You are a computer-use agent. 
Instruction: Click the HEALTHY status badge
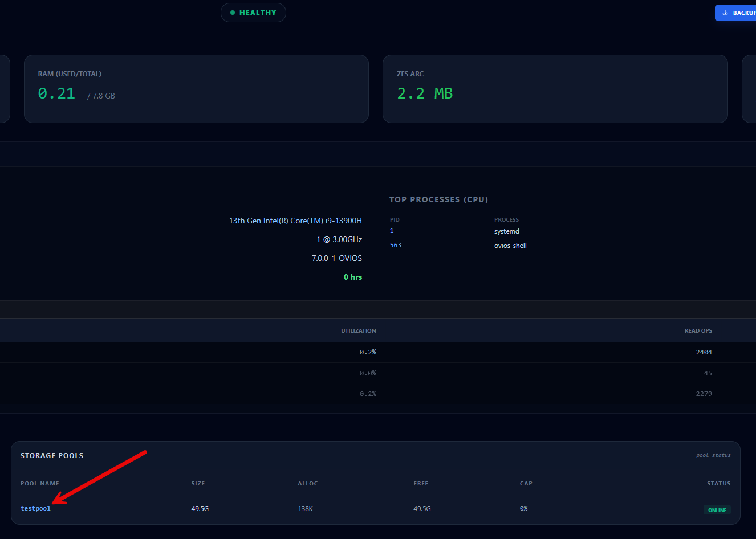point(253,13)
